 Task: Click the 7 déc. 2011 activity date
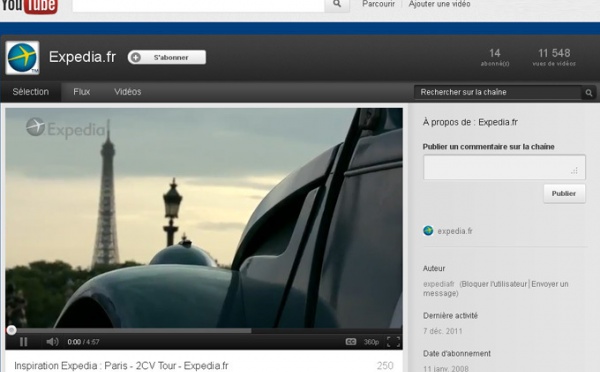tap(443, 331)
